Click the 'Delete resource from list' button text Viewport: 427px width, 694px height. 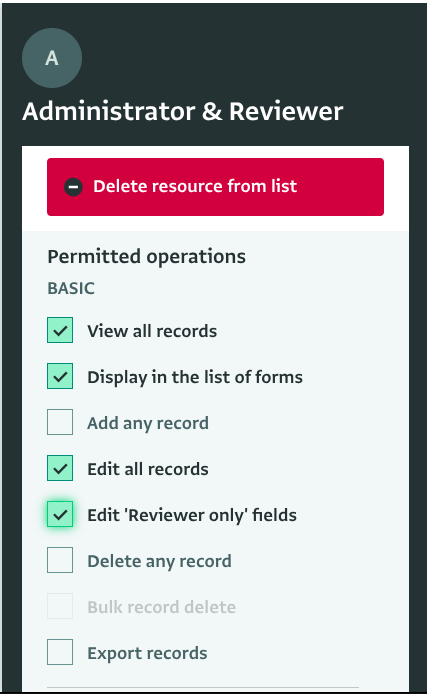[x=195, y=186]
